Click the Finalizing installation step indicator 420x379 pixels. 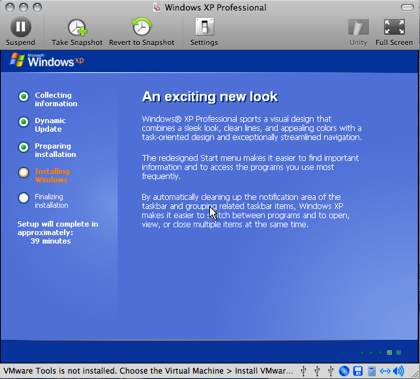[23, 198]
